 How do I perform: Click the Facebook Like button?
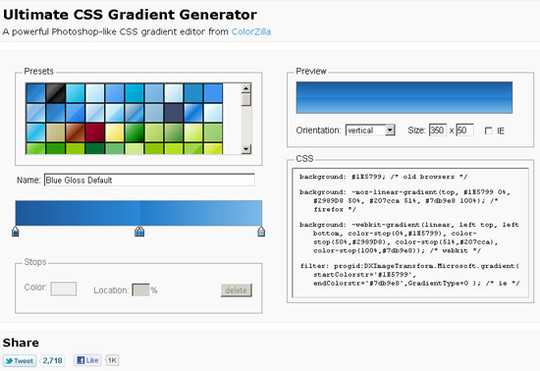tap(87, 360)
